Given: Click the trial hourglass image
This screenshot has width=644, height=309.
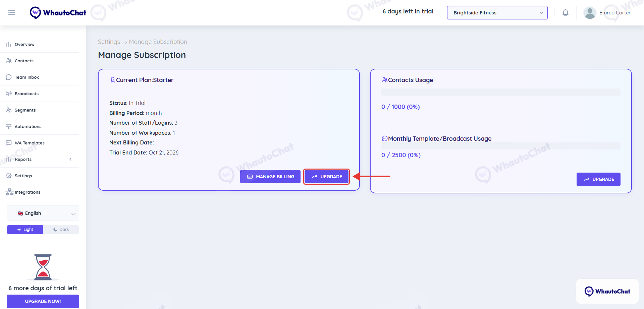Looking at the screenshot, I should click(43, 267).
